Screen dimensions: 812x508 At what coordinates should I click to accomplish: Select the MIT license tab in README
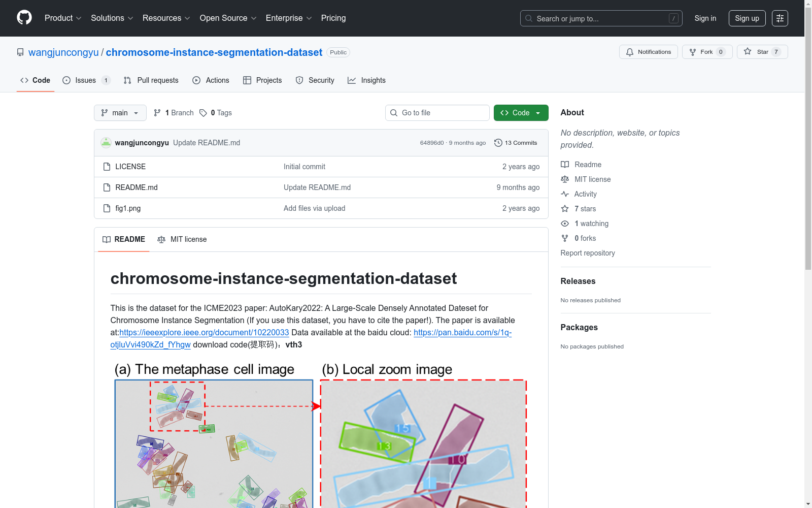[182, 239]
